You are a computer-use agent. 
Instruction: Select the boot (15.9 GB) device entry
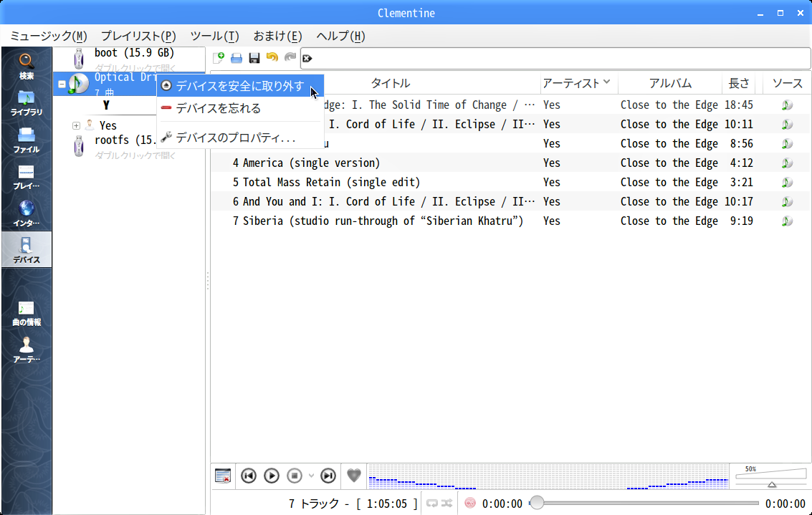(x=130, y=59)
